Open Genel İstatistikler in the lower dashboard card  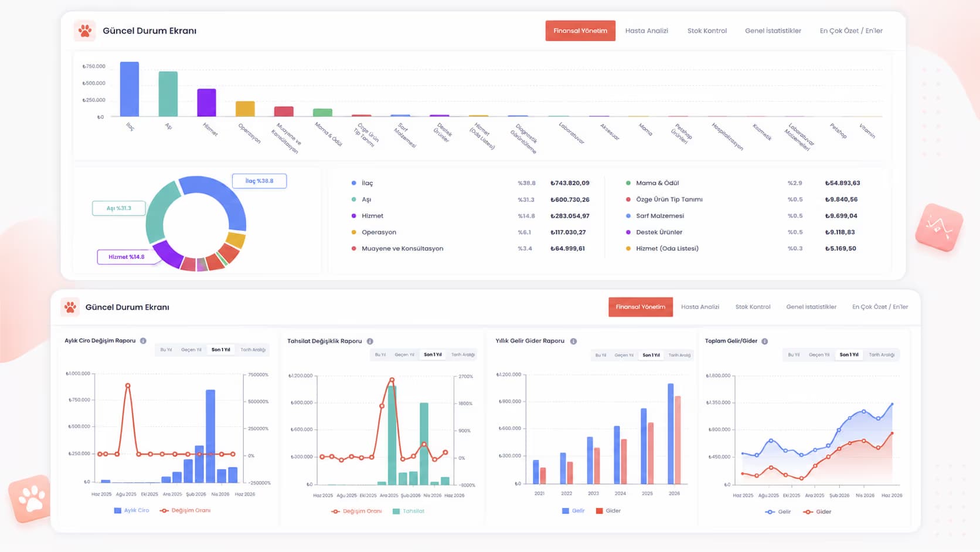click(x=811, y=307)
